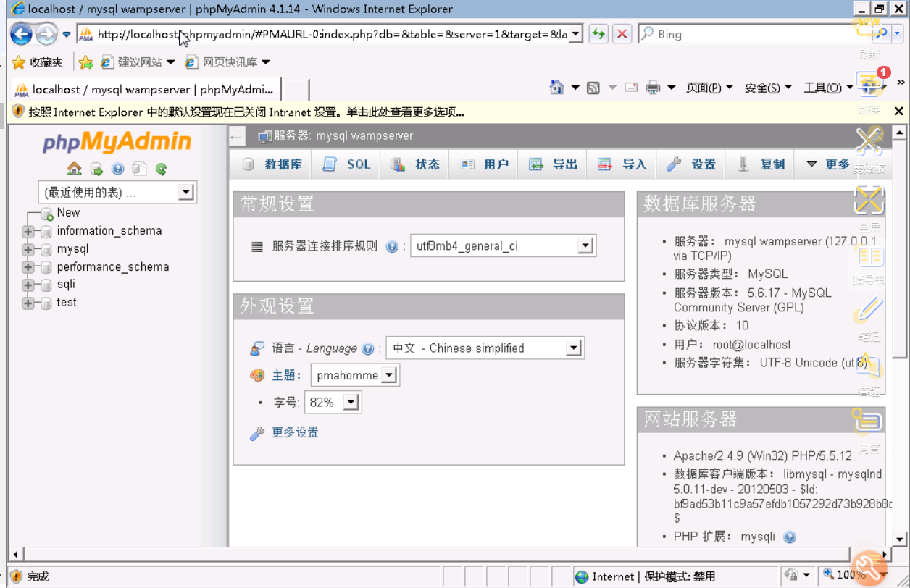Image resolution: width=910 pixels, height=588 pixels.
Task: Open the 网页快讯库 favorites bar item
Action: point(227,62)
